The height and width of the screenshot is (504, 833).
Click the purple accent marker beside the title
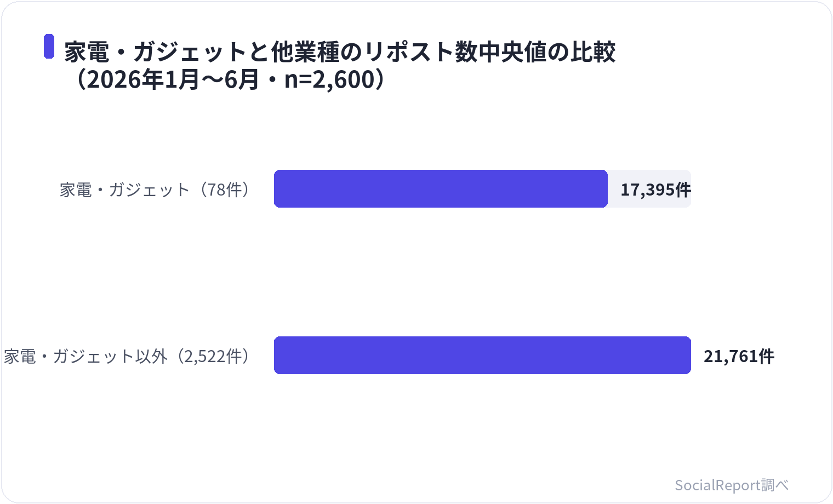click(49, 46)
